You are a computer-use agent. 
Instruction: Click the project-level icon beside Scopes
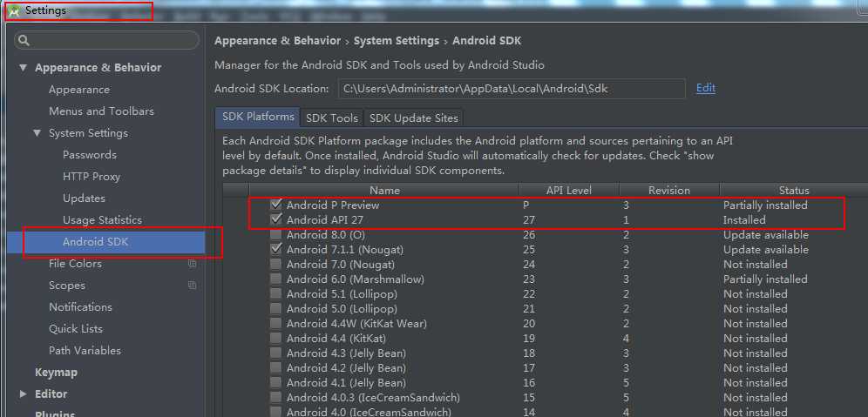point(192,286)
